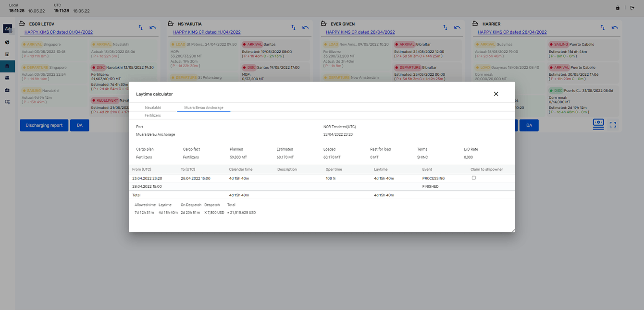The height and width of the screenshot is (310, 644).
Task: Select the Muara Berau Anchorage tab
Action: click(x=204, y=108)
